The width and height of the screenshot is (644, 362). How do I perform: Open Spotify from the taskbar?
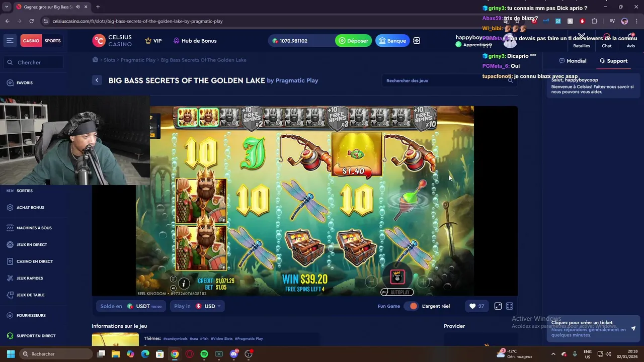click(204, 354)
